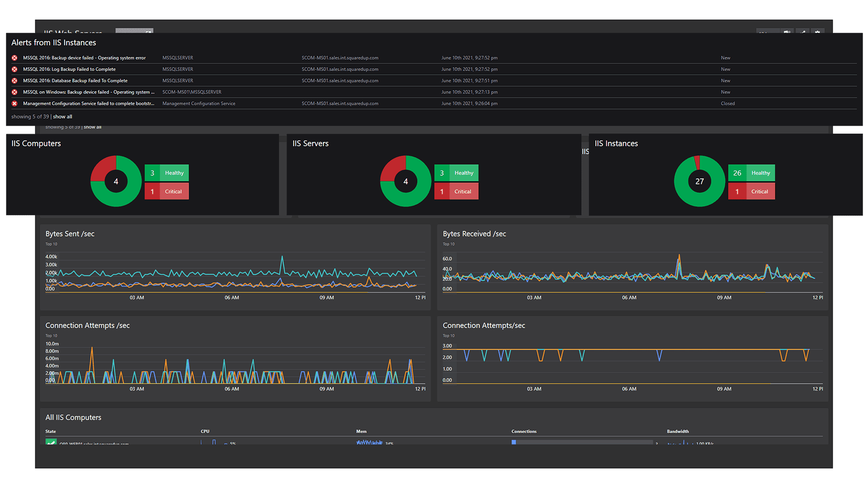Click the pencil edit icon in the top-right toolbar

point(803,33)
